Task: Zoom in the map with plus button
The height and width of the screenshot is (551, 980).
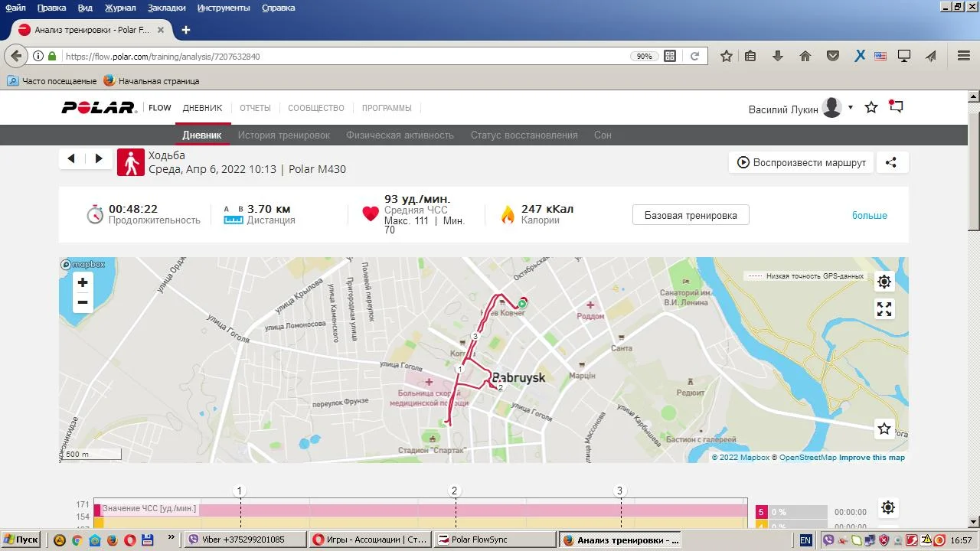Action: click(x=83, y=282)
